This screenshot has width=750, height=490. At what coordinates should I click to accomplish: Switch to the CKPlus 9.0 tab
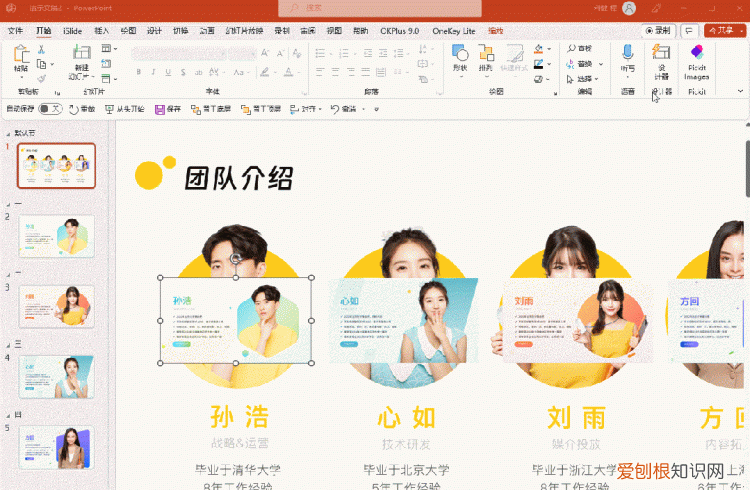400,31
